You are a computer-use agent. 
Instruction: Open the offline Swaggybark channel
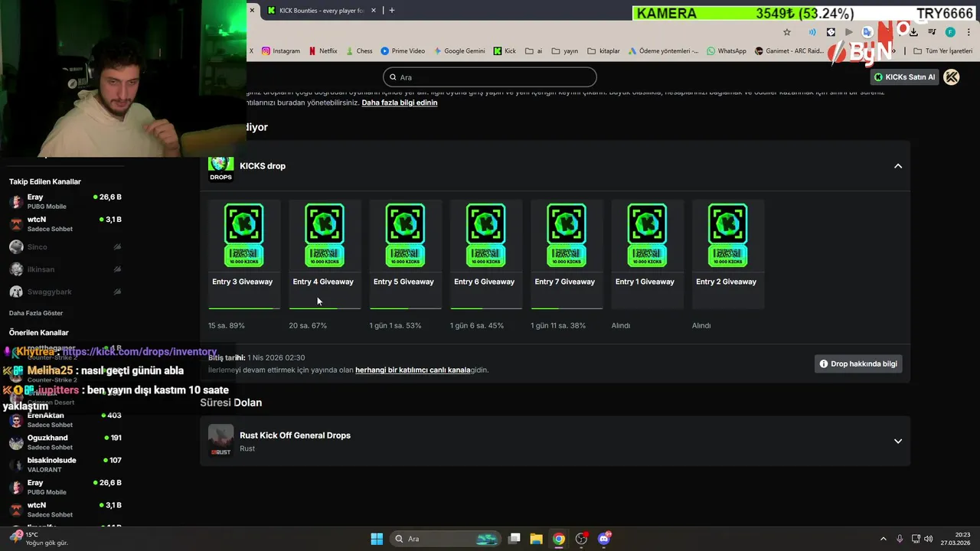click(65, 292)
